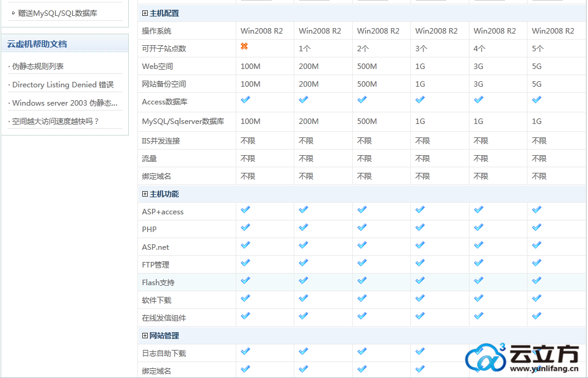Click the 操作系统 row label

tap(156, 31)
